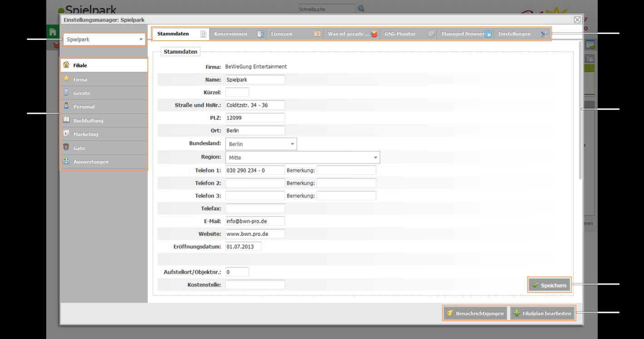Image resolution: width=644 pixels, height=339 pixels.
Task: Click the dialog's vertical scrollbar
Action: 580,111
